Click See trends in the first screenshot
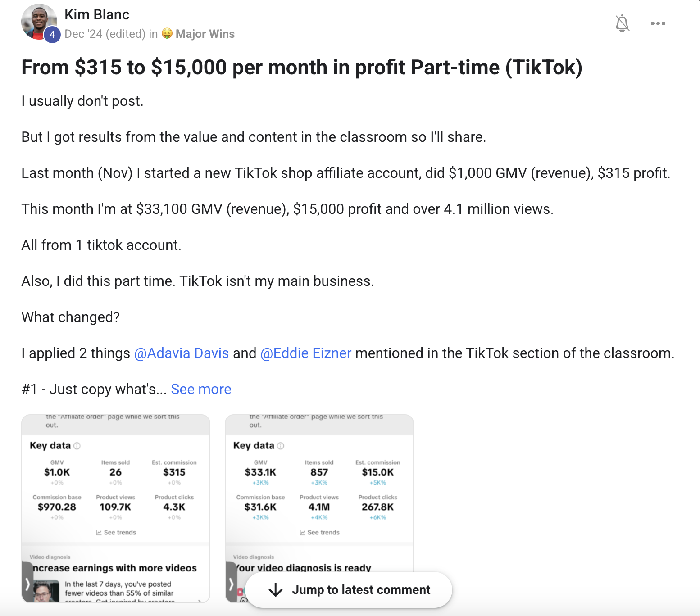The height and width of the screenshot is (616, 700). [x=116, y=532]
